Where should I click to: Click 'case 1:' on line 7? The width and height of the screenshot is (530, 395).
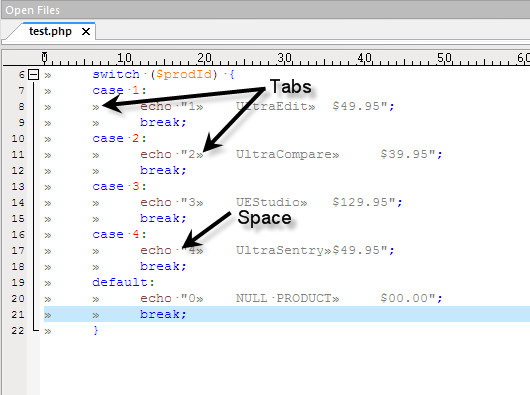pyautogui.click(x=119, y=90)
